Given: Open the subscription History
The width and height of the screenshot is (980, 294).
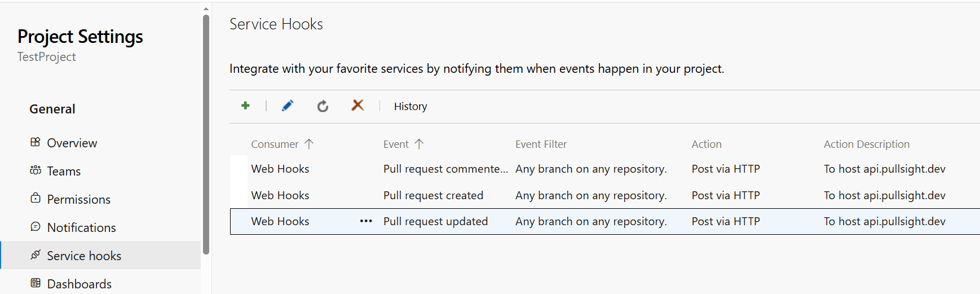Looking at the screenshot, I should (410, 106).
